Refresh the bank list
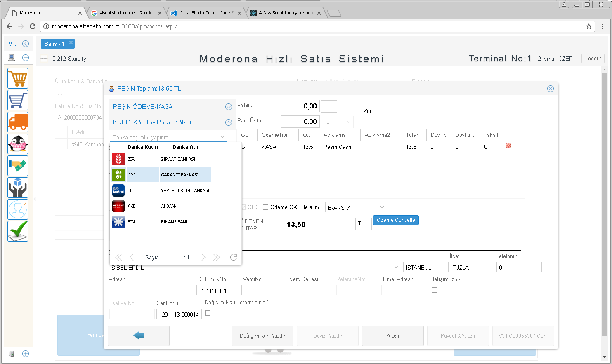Image resolution: width=612 pixels, height=364 pixels. [x=234, y=257]
